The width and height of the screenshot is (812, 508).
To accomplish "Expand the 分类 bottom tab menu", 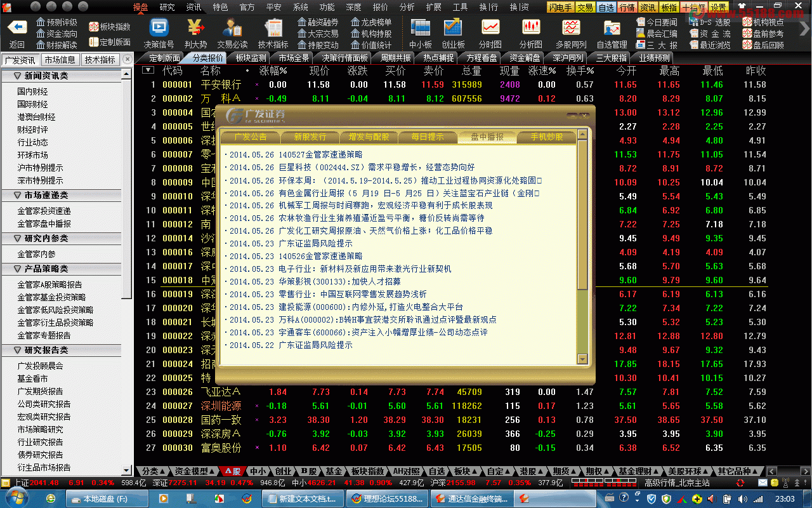I will (154, 471).
